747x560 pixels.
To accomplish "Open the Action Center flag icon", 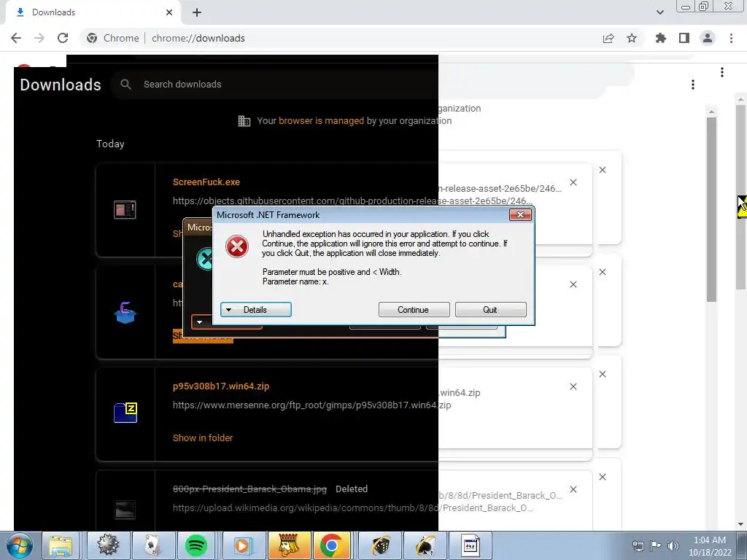I will pos(656,546).
